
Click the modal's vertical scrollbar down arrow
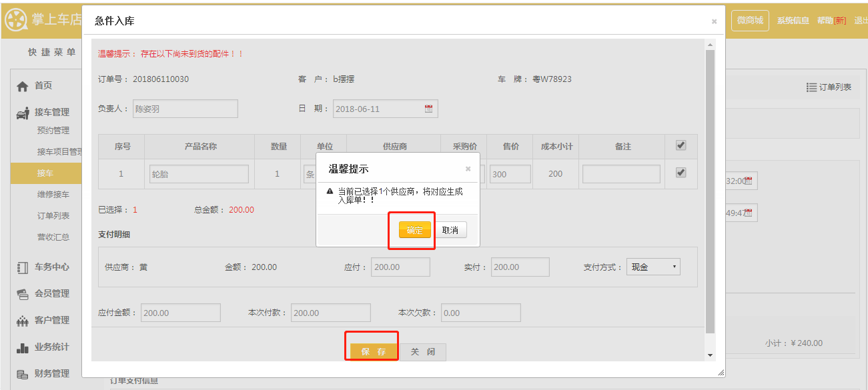[x=710, y=355]
